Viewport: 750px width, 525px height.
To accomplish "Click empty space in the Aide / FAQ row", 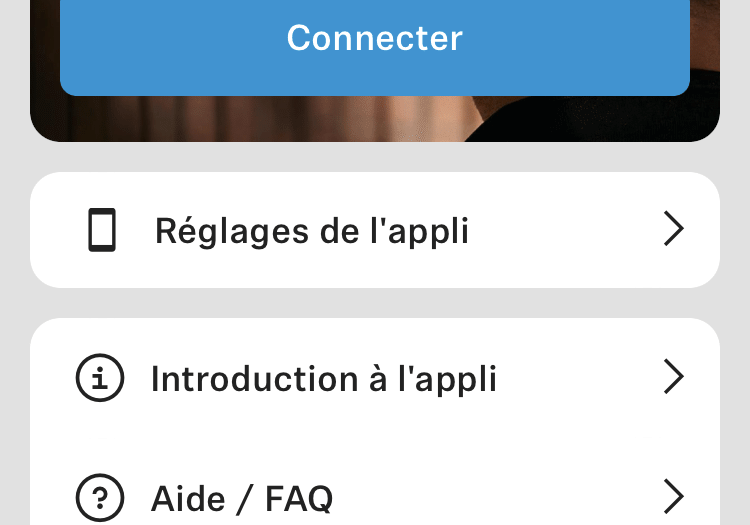I will pyautogui.click(x=500, y=497).
